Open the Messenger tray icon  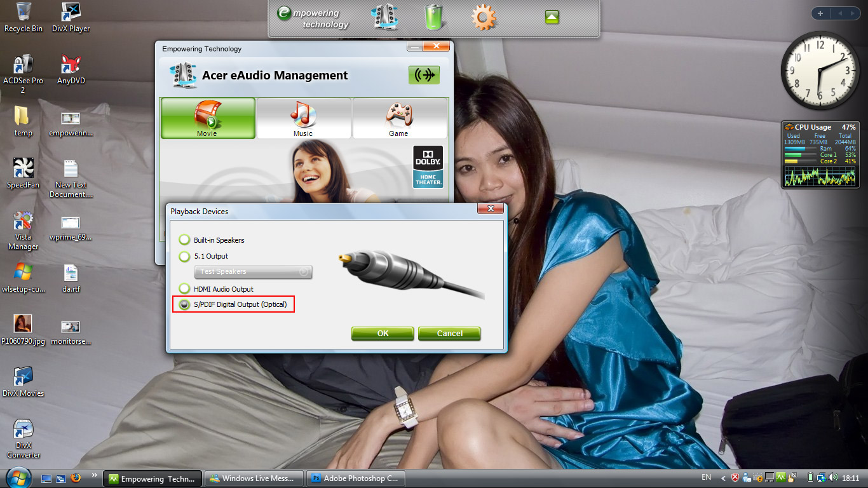pos(747,478)
